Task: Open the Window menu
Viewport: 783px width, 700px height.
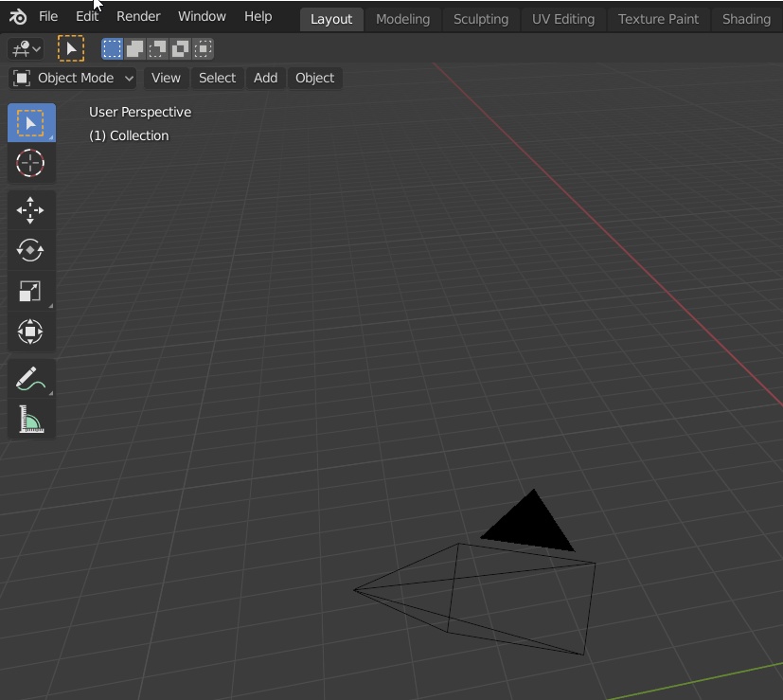Action: tap(202, 16)
